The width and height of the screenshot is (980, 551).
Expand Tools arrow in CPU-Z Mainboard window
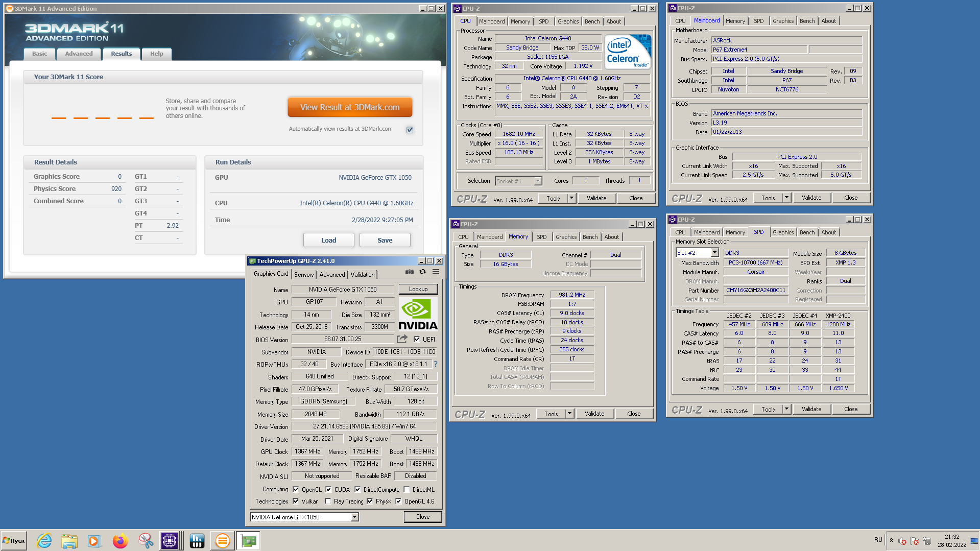point(786,198)
